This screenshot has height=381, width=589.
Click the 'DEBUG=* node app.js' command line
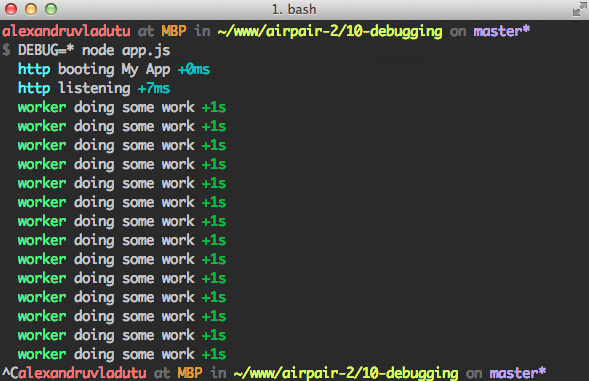click(x=94, y=50)
